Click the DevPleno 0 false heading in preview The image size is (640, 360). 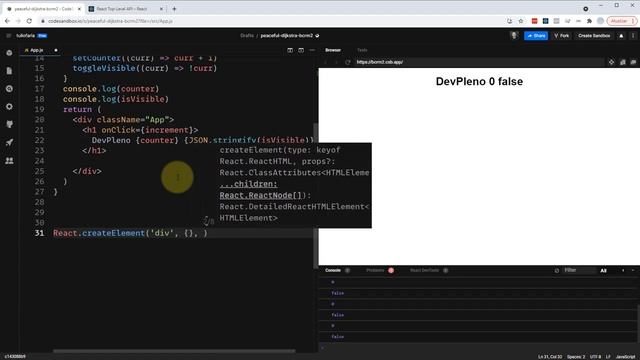click(x=479, y=81)
